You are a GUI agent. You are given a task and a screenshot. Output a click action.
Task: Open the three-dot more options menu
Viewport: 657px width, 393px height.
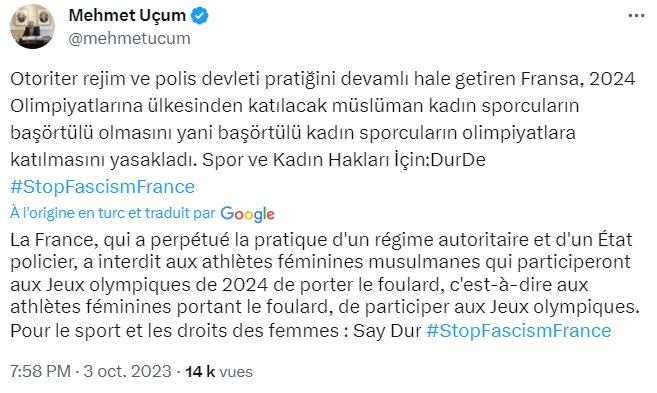pos(636,16)
